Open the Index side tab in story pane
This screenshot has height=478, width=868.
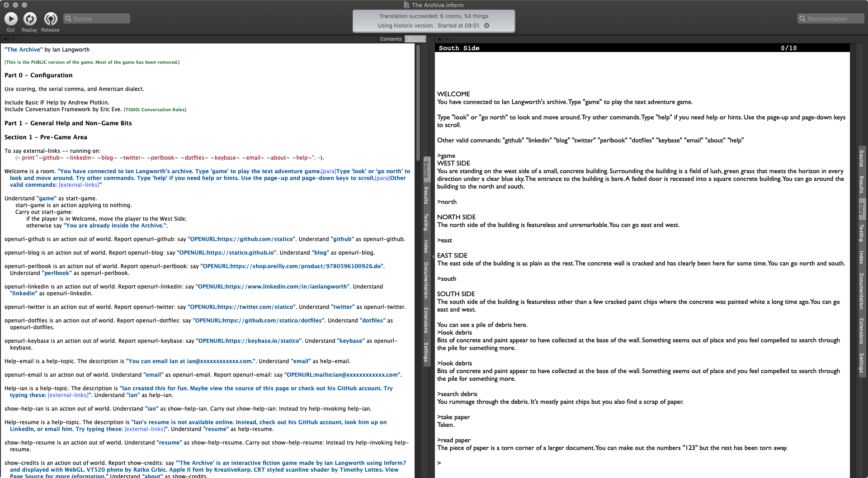click(862, 257)
